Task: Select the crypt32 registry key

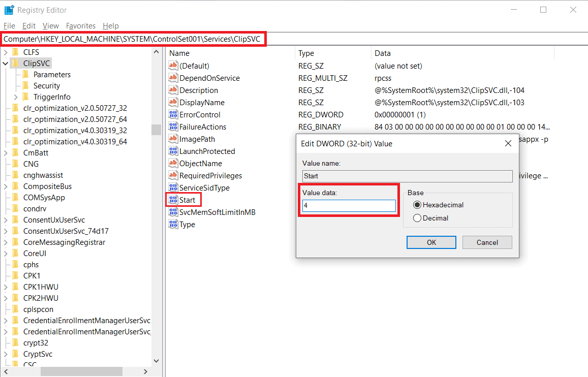Action: [36, 343]
